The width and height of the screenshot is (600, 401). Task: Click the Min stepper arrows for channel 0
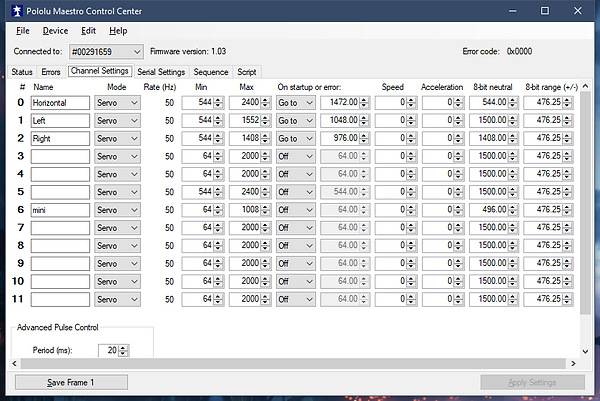(218, 103)
